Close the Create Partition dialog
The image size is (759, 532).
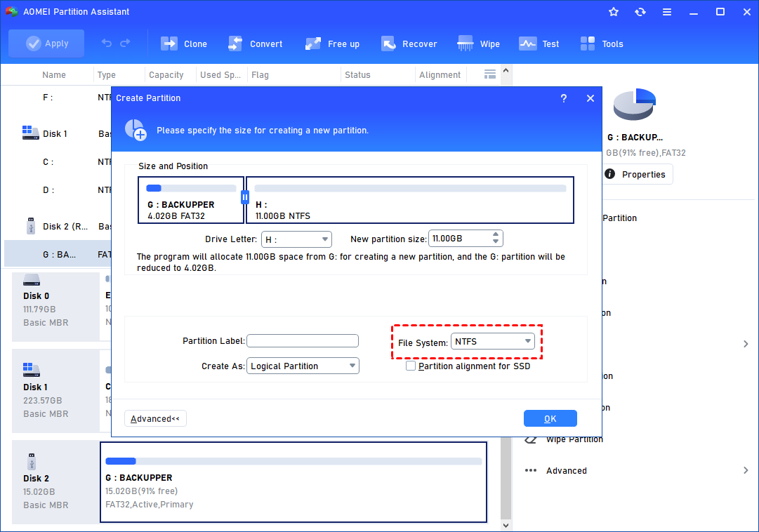[x=590, y=98]
